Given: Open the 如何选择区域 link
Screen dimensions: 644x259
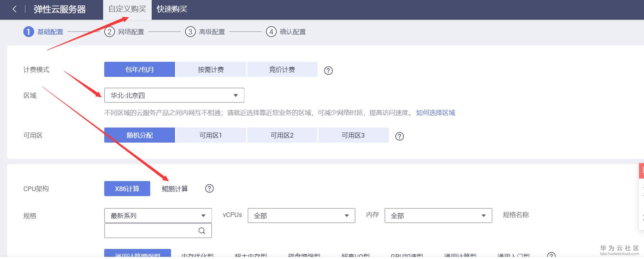Looking at the screenshot, I should (436, 113).
